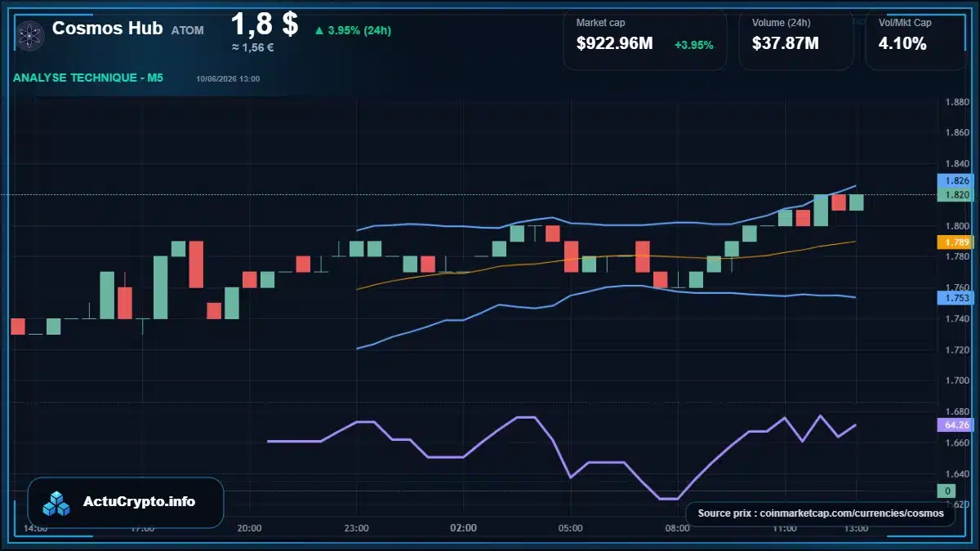980x551 pixels.
Task: Click the orange 1.789 moving average label
Action: pyautogui.click(x=956, y=242)
